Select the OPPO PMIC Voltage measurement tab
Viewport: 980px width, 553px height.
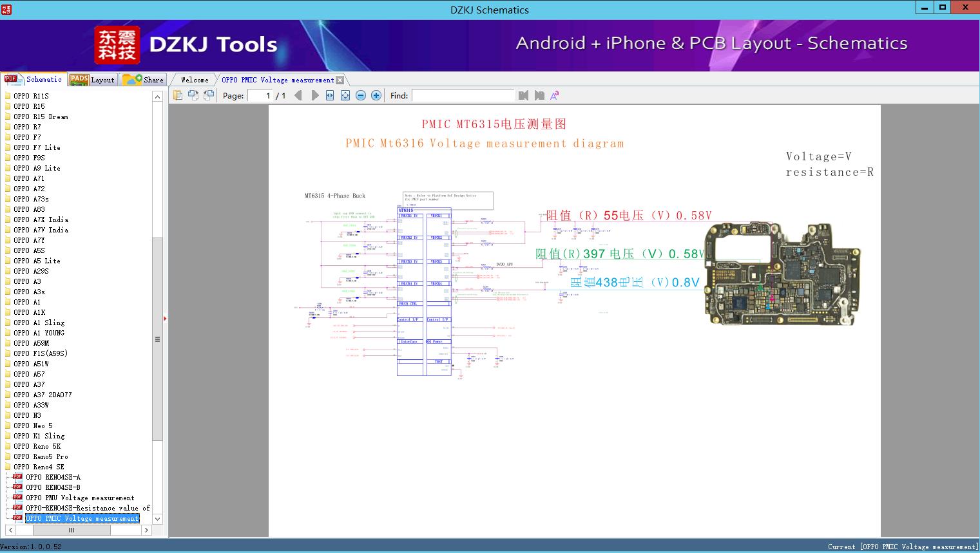click(278, 80)
